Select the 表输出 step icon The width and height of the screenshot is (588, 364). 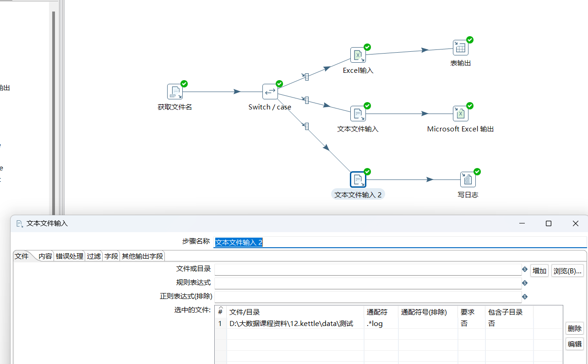tap(460, 48)
